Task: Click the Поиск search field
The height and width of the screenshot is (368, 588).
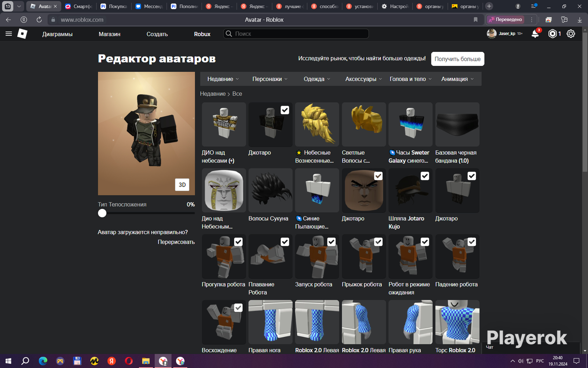Action: pyautogui.click(x=296, y=34)
